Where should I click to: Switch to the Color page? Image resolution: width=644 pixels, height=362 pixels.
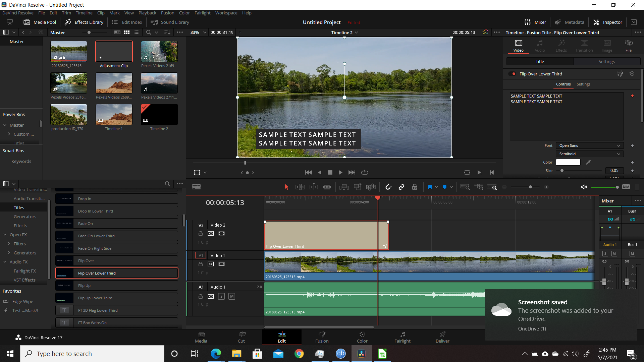tap(362, 337)
